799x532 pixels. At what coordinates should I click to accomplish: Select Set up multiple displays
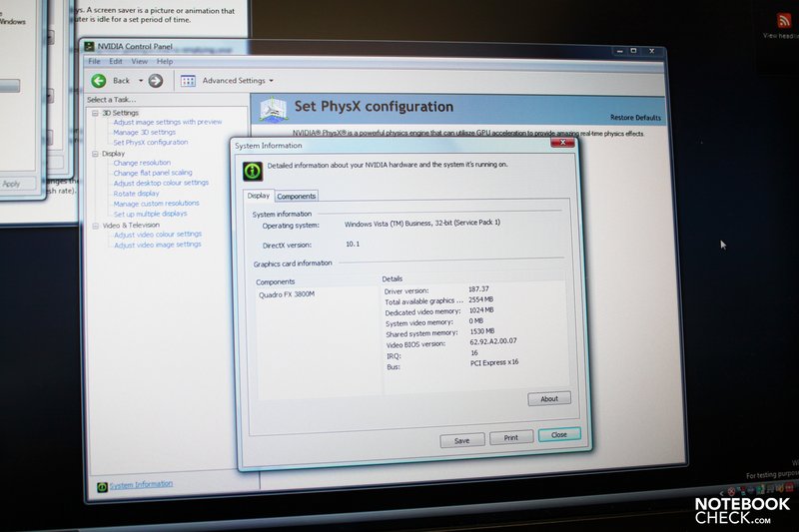150,214
